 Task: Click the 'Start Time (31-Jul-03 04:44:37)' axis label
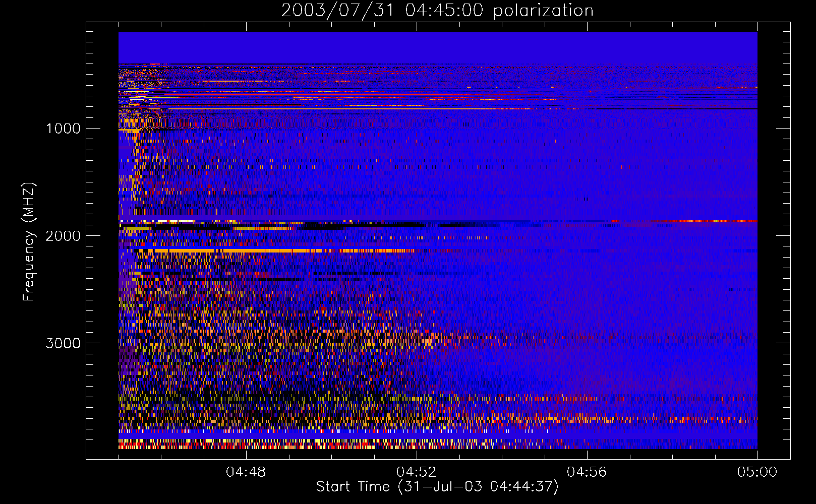(437, 487)
